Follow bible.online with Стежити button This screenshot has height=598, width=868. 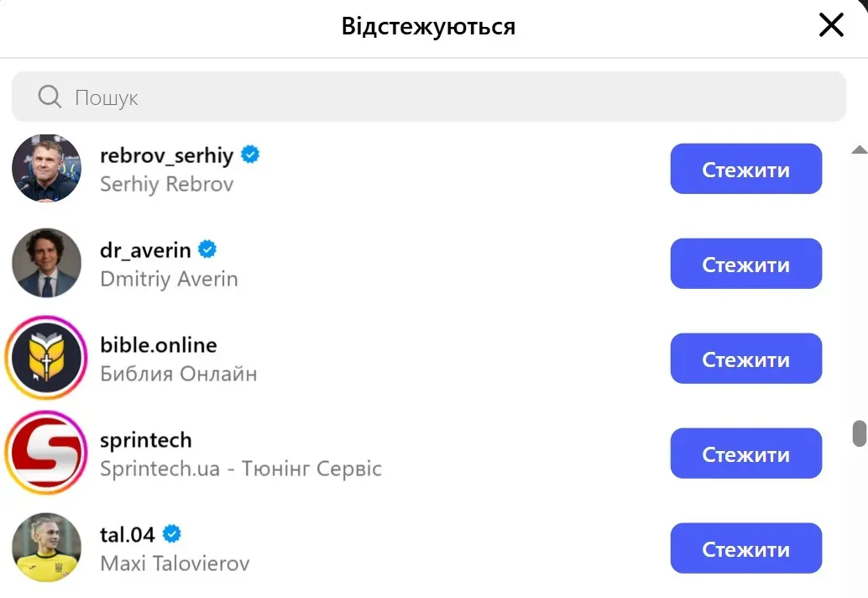(745, 359)
